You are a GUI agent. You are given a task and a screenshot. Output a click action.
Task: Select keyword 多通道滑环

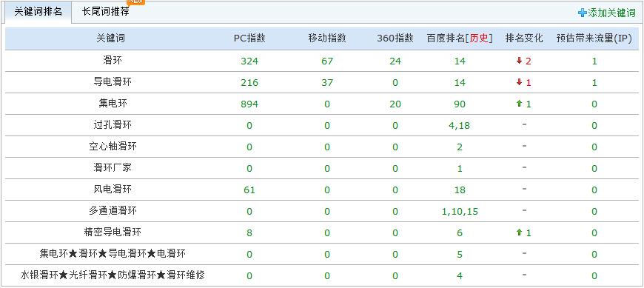[113, 211]
